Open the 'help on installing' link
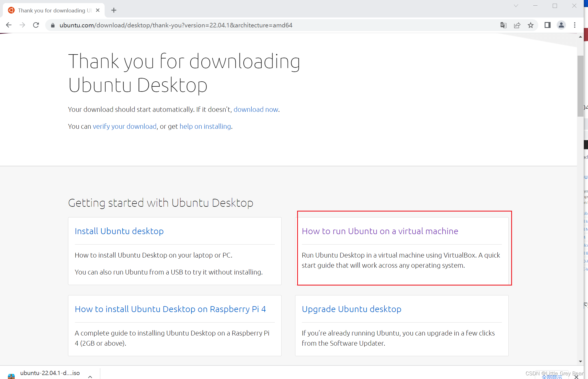The width and height of the screenshot is (588, 379). 205,127
